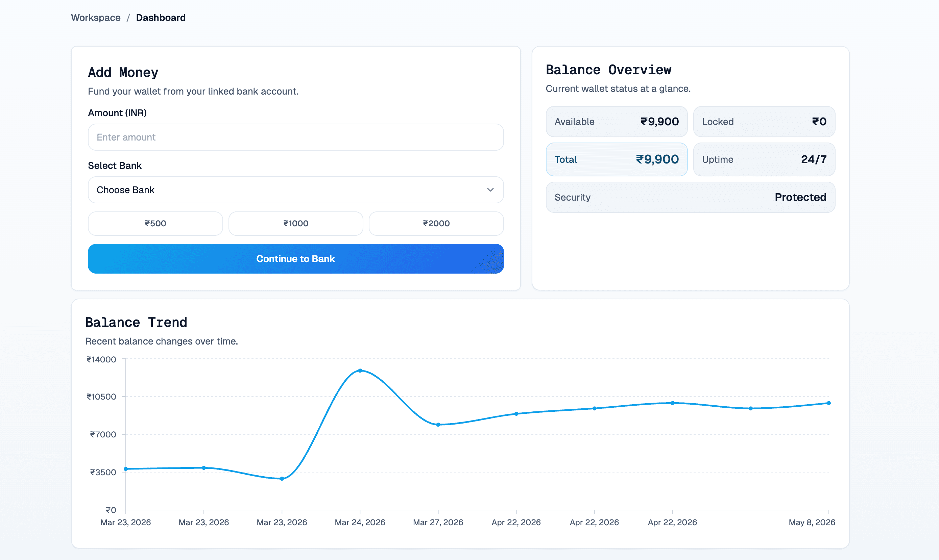Click the ₹3500 axis label
This screenshot has height=560, width=939.
(x=103, y=472)
